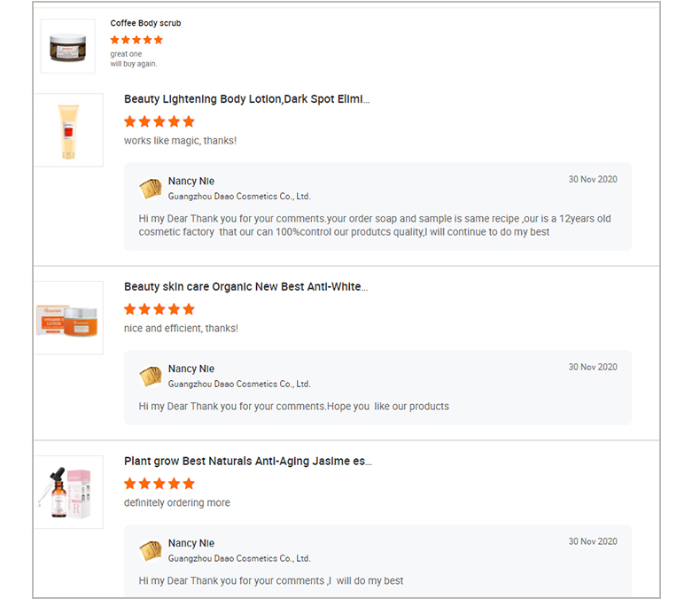Image resolution: width=700 pixels, height=606 pixels.
Task: Click the Plant grow Best Naturals star rating
Action: (159, 484)
